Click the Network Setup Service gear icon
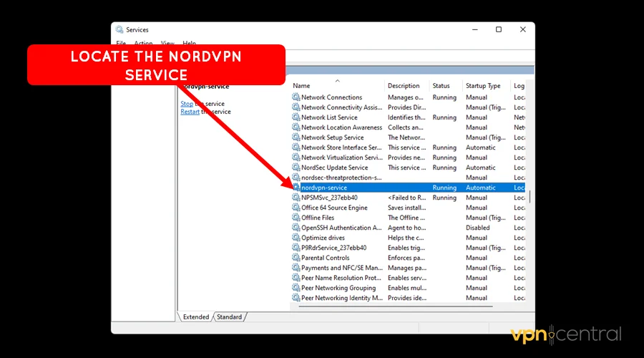644x358 pixels. click(x=296, y=137)
